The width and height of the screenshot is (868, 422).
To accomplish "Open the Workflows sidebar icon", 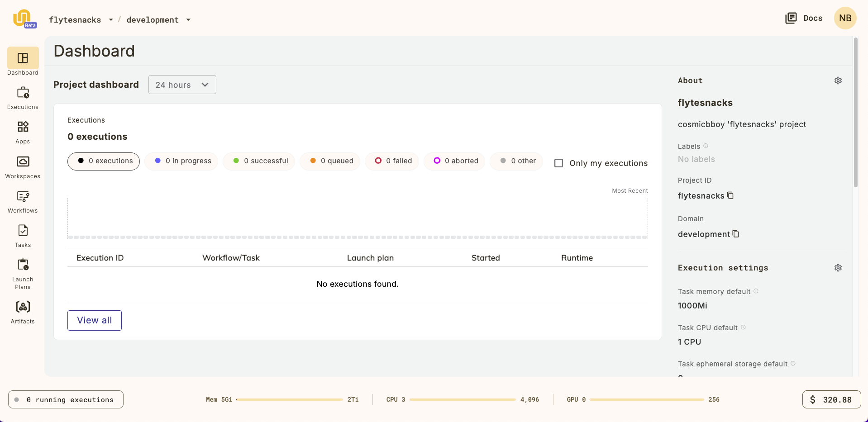I will tap(23, 196).
